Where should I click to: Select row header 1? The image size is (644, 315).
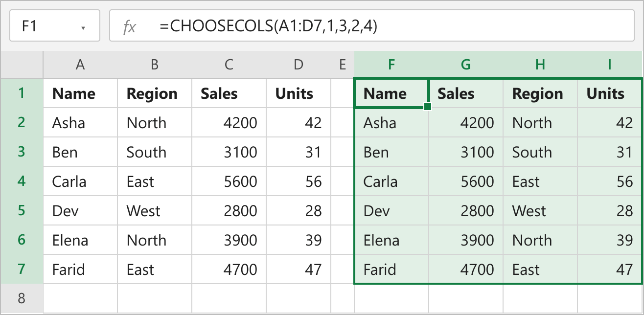pyautogui.click(x=22, y=93)
